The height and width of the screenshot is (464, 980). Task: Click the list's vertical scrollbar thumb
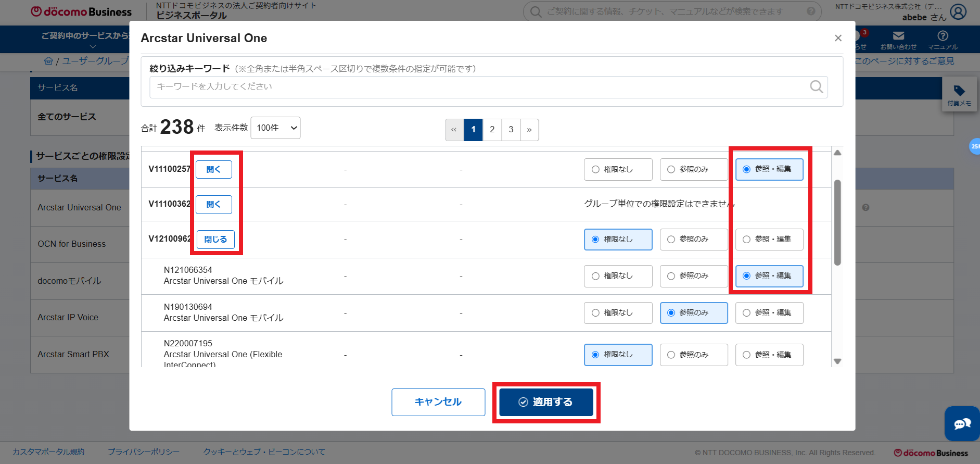tap(837, 223)
